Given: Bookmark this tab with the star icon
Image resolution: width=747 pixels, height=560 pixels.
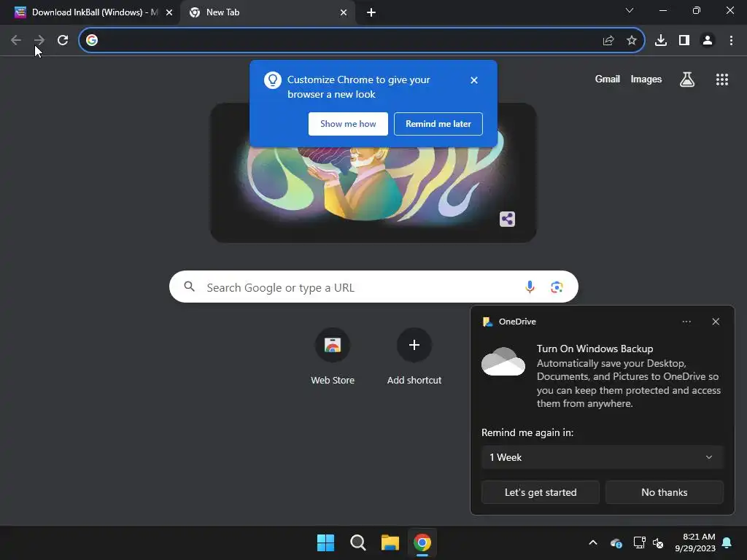Looking at the screenshot, I should pos(632,41).
